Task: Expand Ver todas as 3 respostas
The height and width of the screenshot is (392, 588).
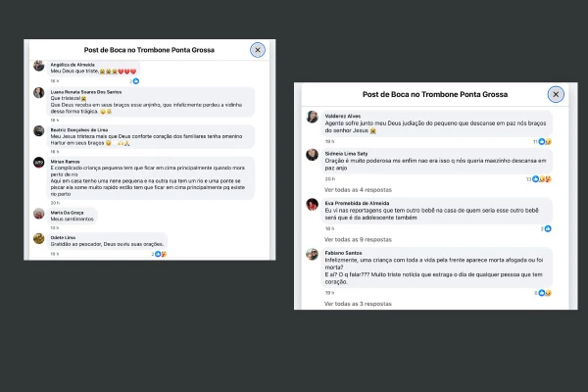Action: (x=358, y=304)
